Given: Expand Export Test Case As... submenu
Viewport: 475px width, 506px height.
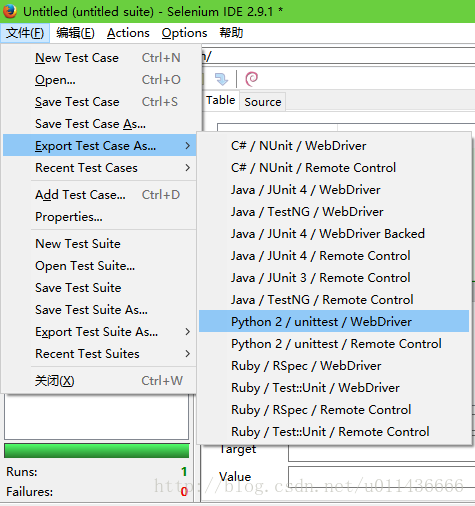Looking at the screenshot, I should click(x=99, y=146).
